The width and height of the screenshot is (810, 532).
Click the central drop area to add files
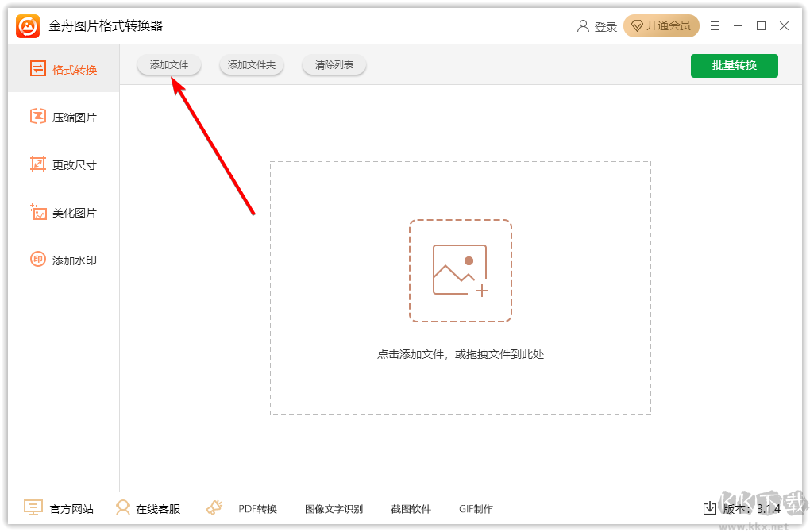pos(461,270)
